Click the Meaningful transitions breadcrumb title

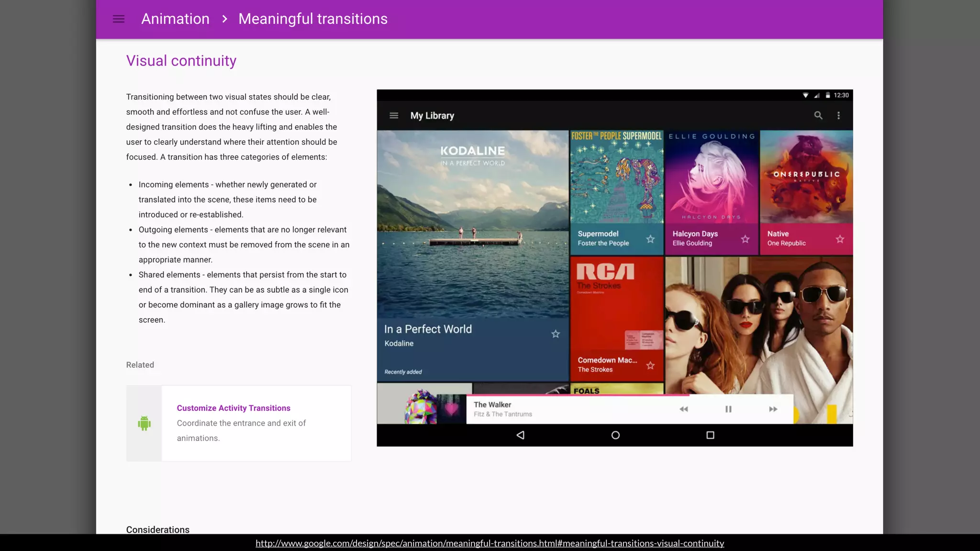tap(313, 19)
